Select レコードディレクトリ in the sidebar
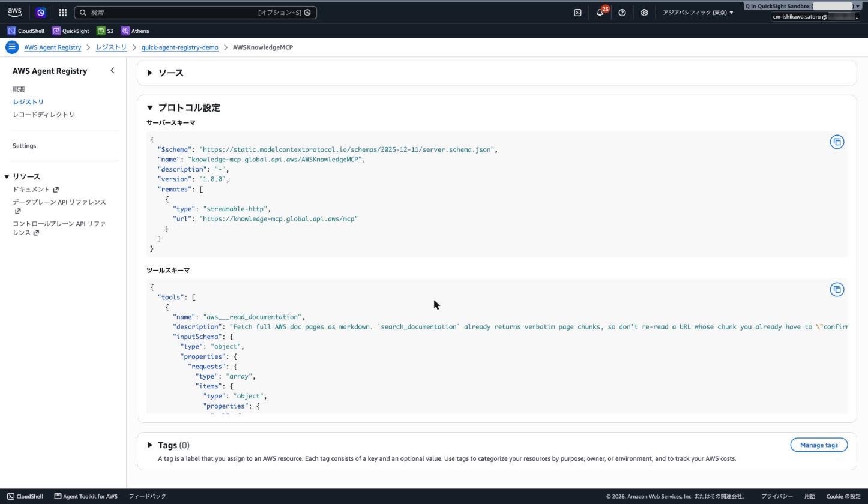The image size is (868, 504). click(43, 115)
